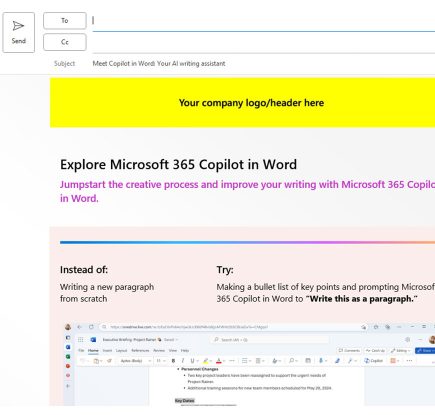The height and width of the screenshot is (415, 435).
Task: Expand the Editing mode dropdown in embedded Word
Action: click(401, 350)
